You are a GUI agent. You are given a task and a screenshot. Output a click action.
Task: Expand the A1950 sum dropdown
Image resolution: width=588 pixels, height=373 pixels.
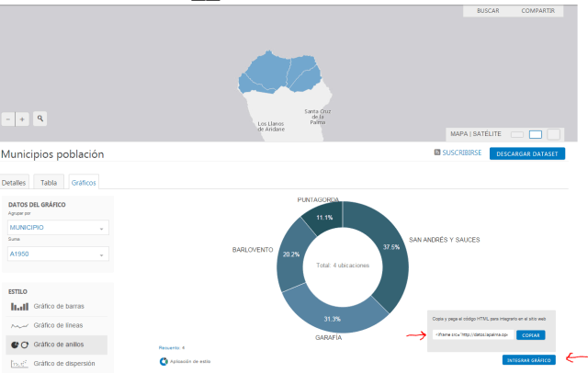pos(57,254)
